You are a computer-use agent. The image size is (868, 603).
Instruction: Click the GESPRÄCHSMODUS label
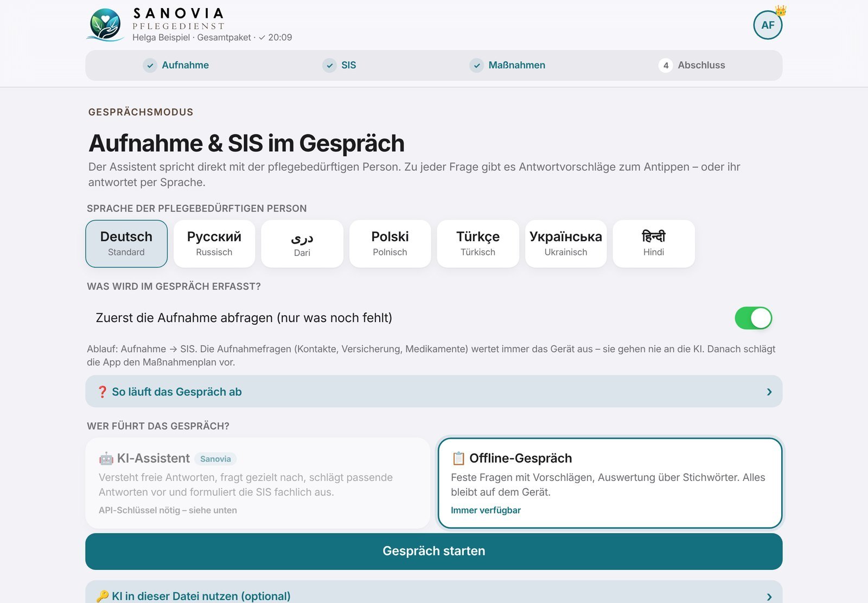(141, 112)
